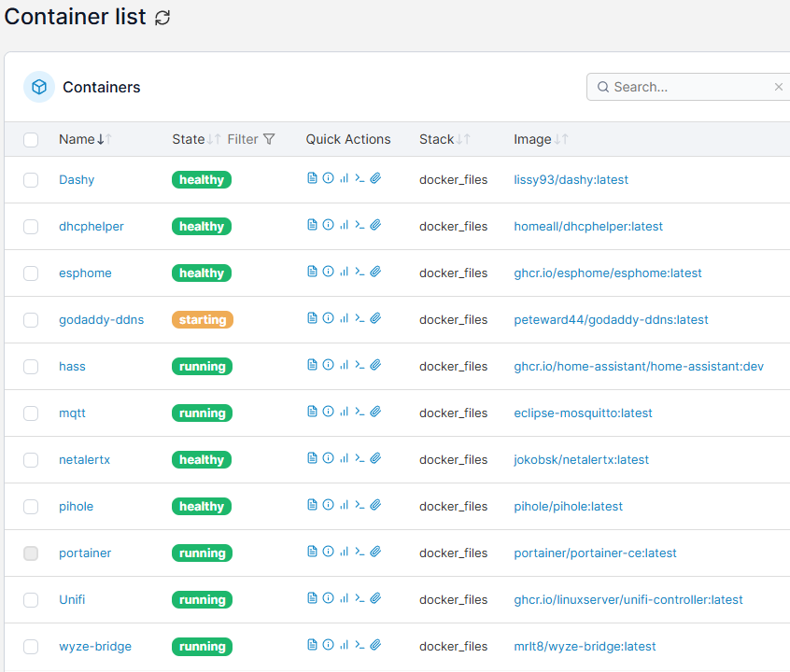Open inspect icon for mqtt

coord(328,412)
